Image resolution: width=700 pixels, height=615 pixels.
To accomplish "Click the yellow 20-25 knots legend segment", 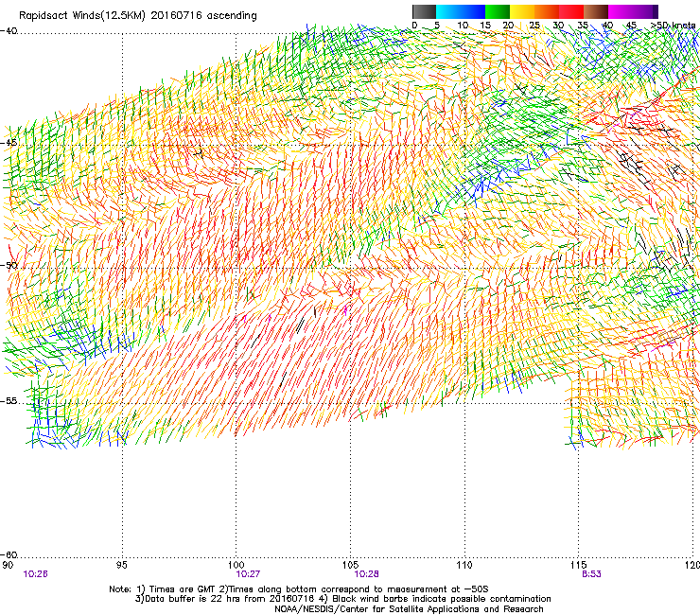I will tap(522, 11).
